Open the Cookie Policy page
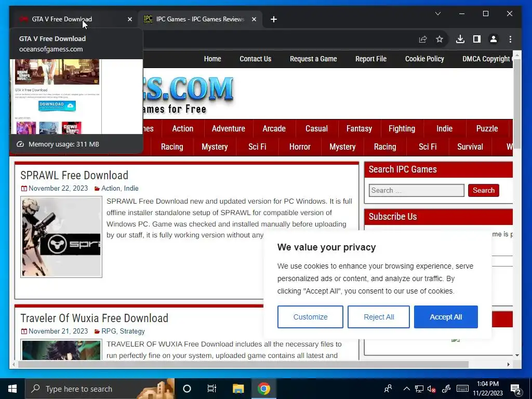The image size is (532, 399). point(424,59)
